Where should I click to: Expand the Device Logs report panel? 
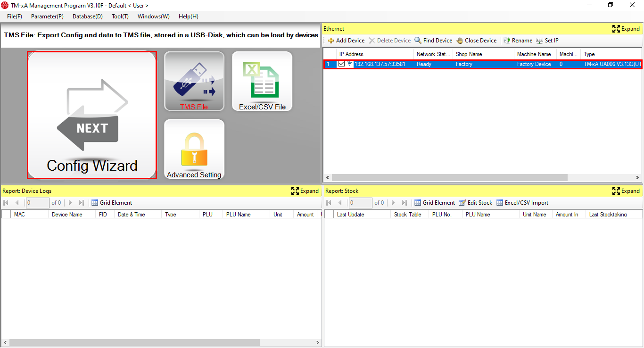(x=305, y=191)
